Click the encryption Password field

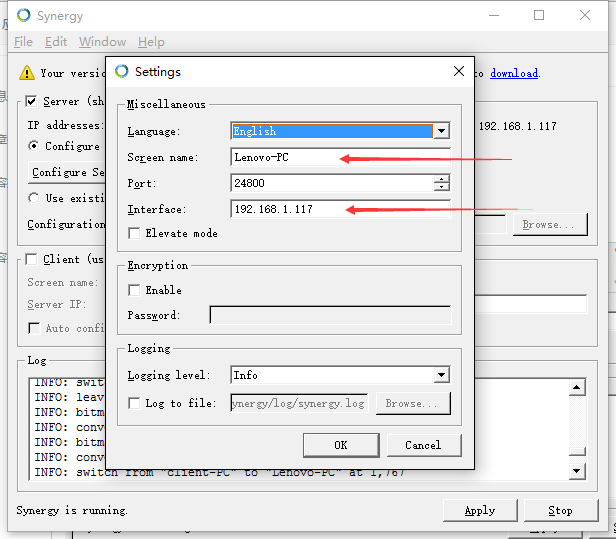coord(330,315)
